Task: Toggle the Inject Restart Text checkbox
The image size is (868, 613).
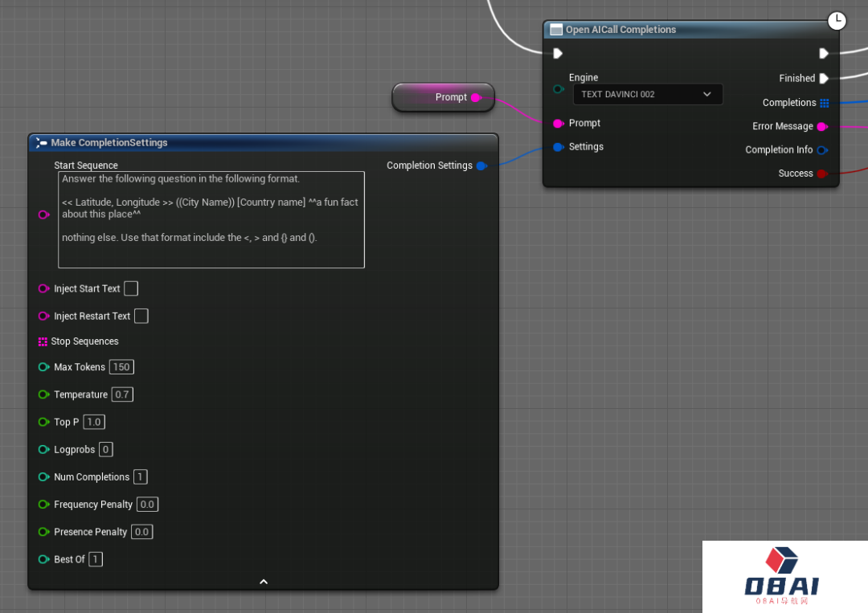Action: (141, 316)
